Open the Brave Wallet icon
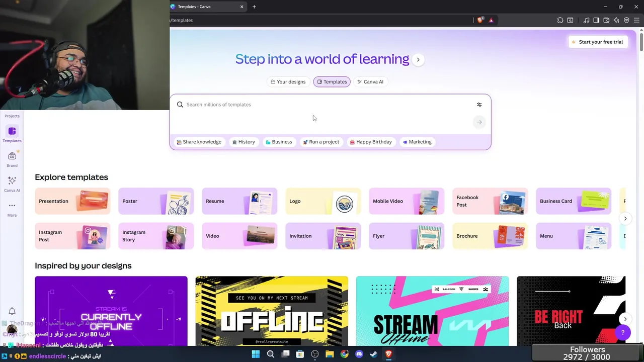This screenshot has width=644, height=362. pyautogui.click(x=606, y=20)
